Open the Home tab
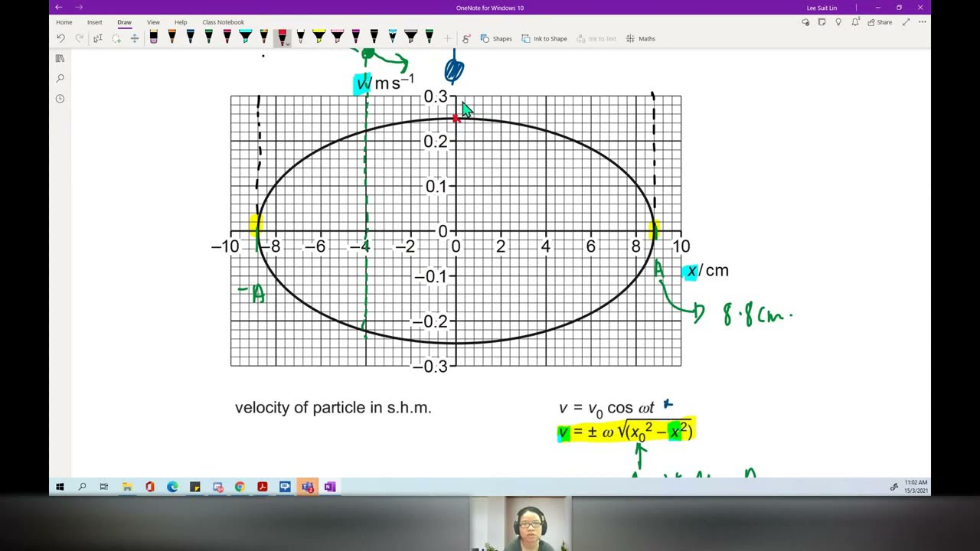The height and width of the screenshot is (551, 980). click(x=64, y=22)
